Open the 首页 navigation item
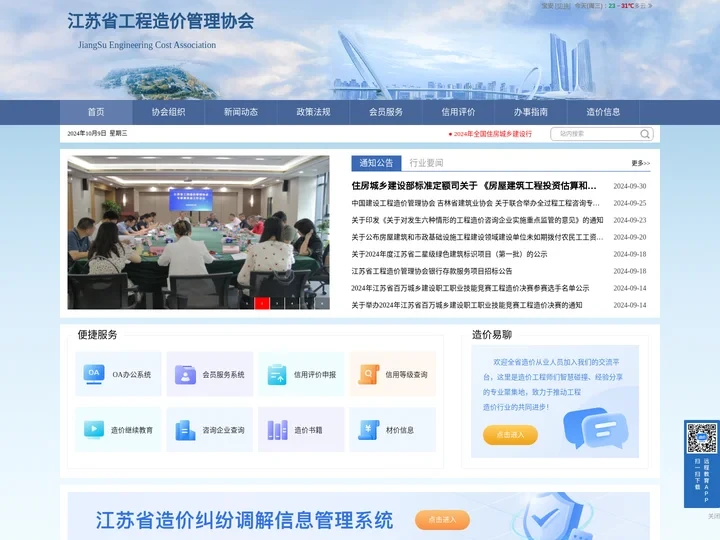The image size is (720, 540). [x=96, y=112]
